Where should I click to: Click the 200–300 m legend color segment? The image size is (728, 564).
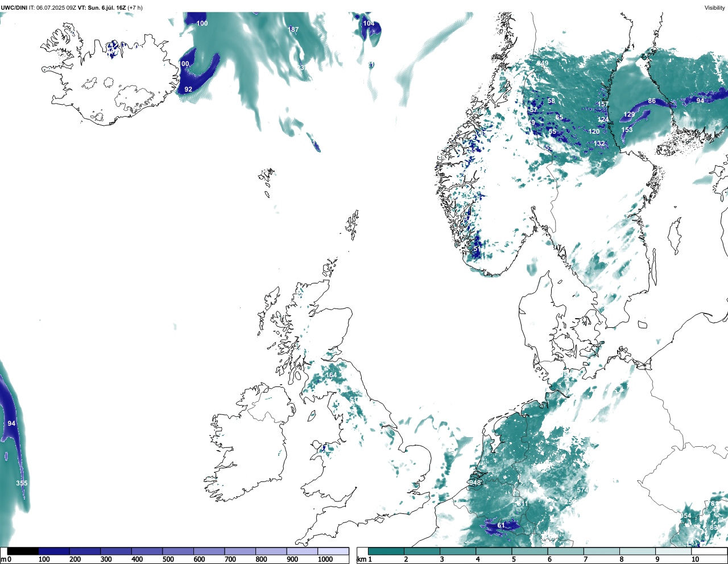coord(85,551)
